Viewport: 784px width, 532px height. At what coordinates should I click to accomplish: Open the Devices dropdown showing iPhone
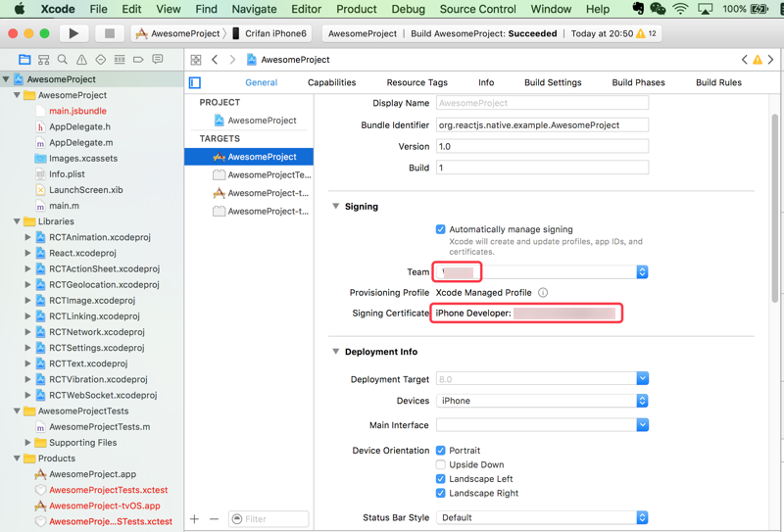pyautogui.click(x=542, y=401)
